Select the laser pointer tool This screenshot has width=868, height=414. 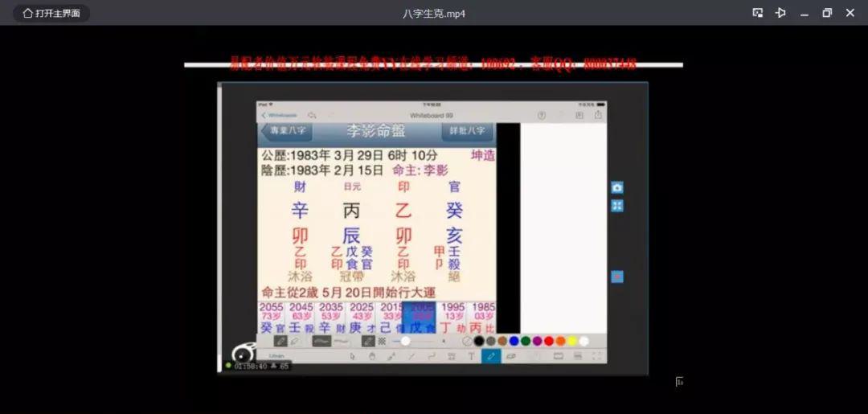[x=391, y=356]
